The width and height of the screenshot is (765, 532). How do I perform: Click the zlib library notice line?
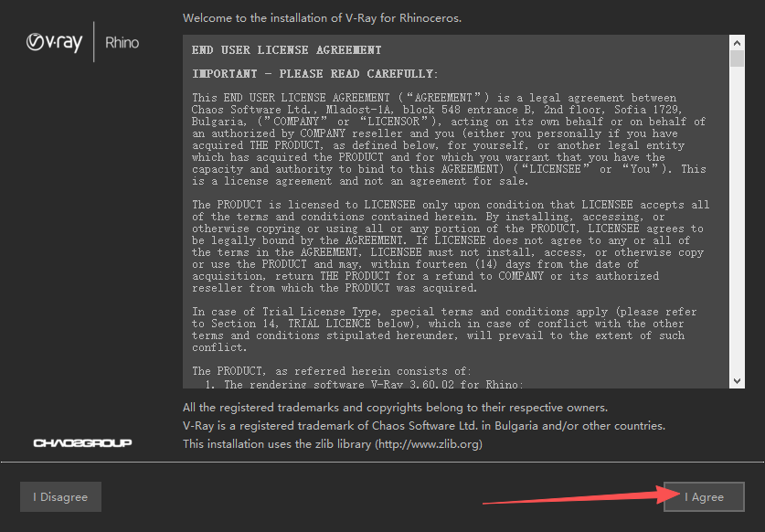333,443
